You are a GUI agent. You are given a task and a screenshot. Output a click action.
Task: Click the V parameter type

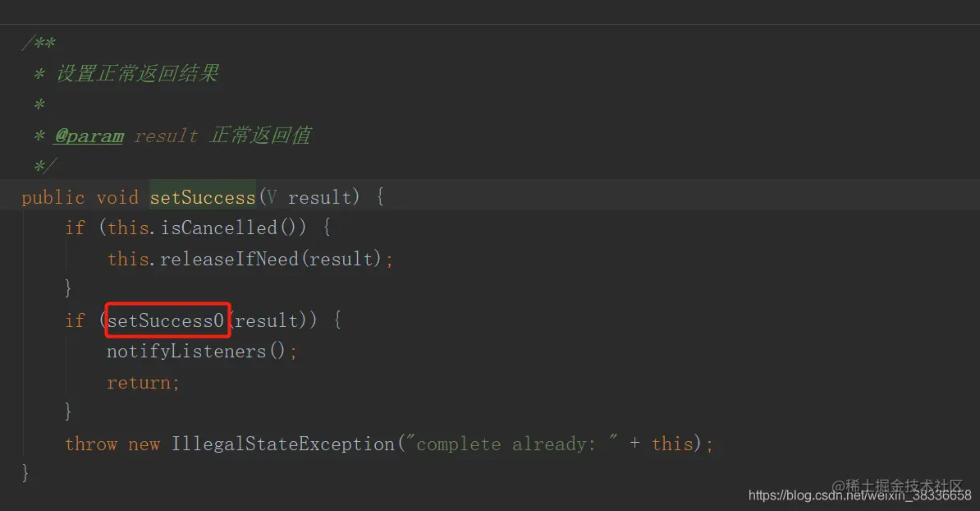point(271,198)
